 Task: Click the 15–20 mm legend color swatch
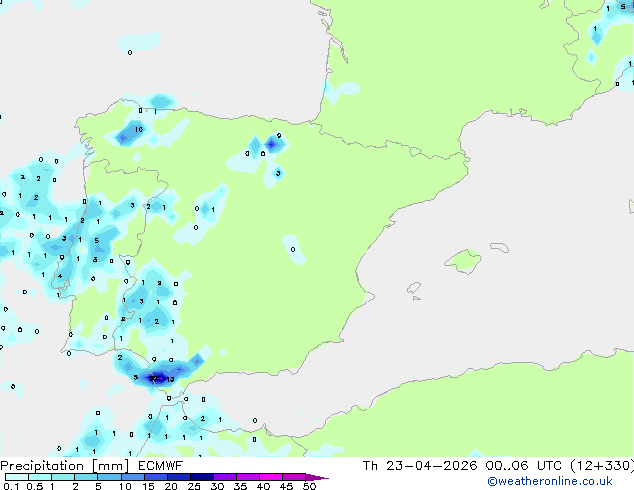click(156, 477)
